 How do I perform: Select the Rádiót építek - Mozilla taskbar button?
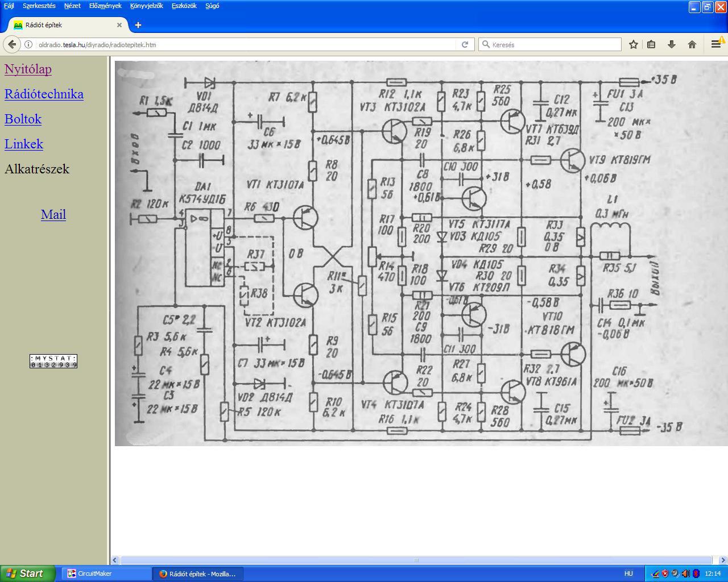(x=198, y=573)
